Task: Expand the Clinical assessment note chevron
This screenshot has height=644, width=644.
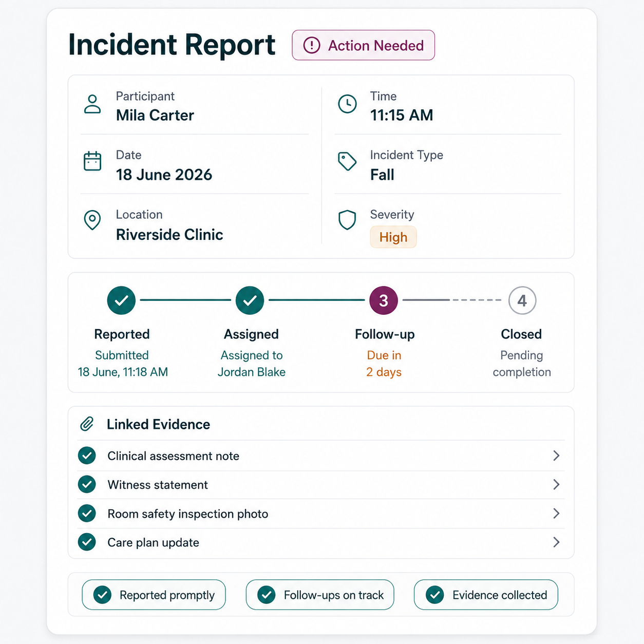Action: 556,456
